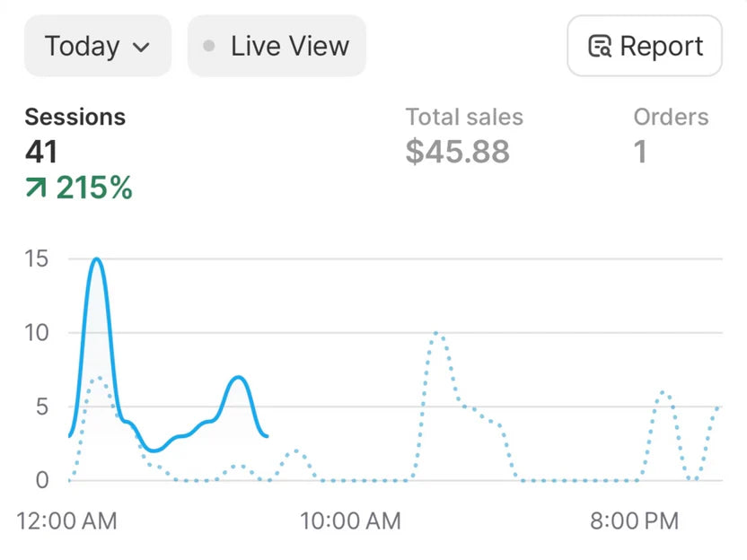Switch to the Total sales metric

(x=463, y=117)
